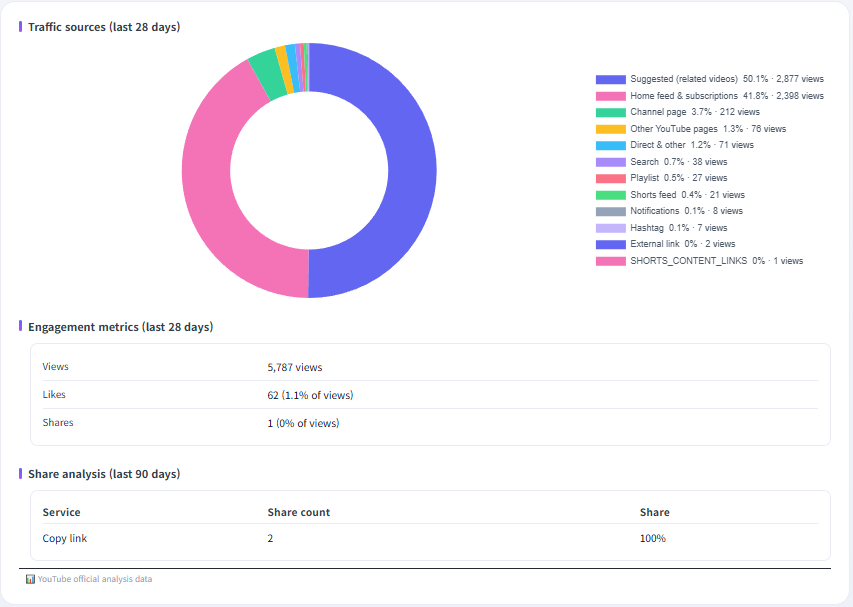Click the 'Likes' row label
The height and width of the screenshot is (607, 853).
54,395
